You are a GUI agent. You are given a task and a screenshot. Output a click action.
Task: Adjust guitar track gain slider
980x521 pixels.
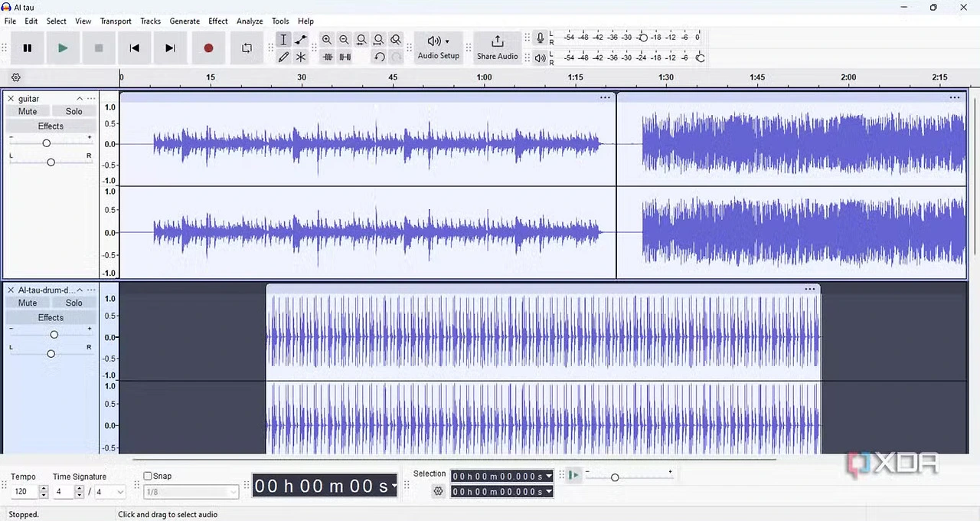pyautogui.click(x=46, y=143)
